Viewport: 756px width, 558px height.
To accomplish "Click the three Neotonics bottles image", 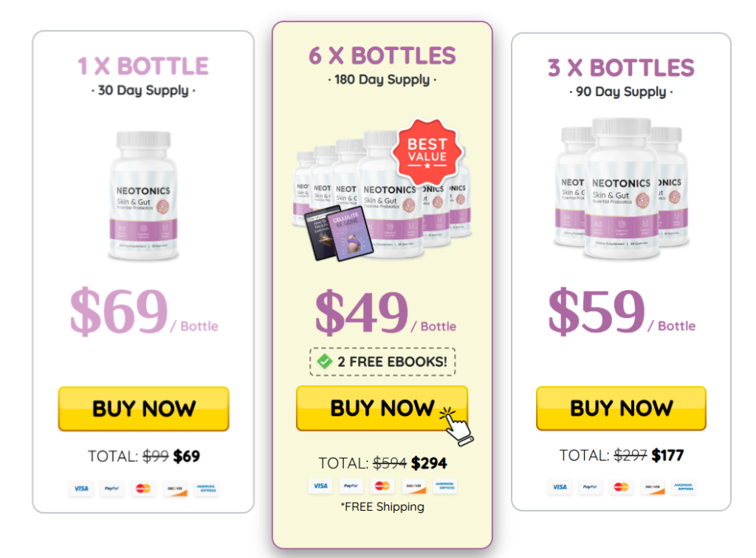I will [x=621, y=188].
